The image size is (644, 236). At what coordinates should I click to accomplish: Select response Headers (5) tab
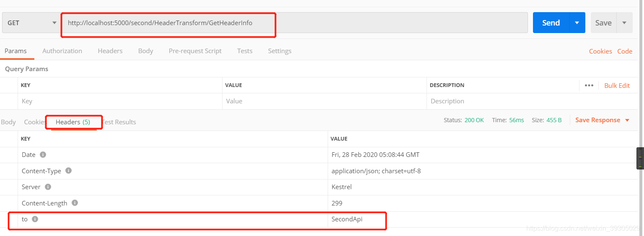coord(73,122)
